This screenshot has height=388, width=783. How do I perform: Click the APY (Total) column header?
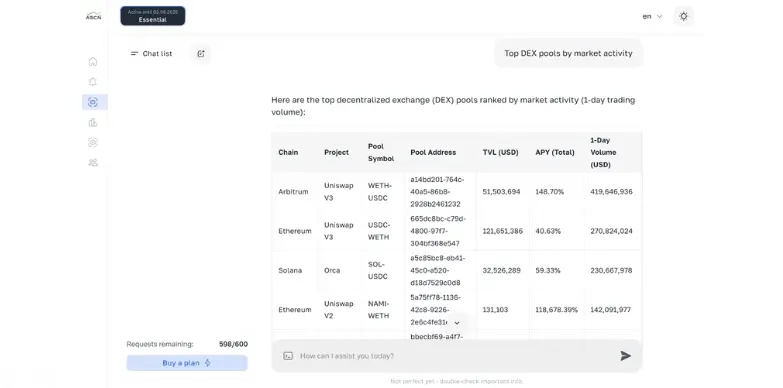tap(555, 152)
